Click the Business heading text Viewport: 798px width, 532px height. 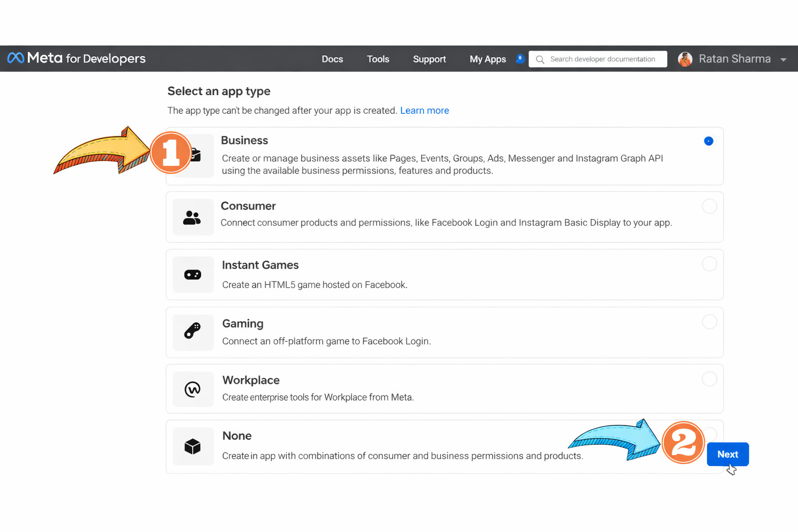pos(244,140)
